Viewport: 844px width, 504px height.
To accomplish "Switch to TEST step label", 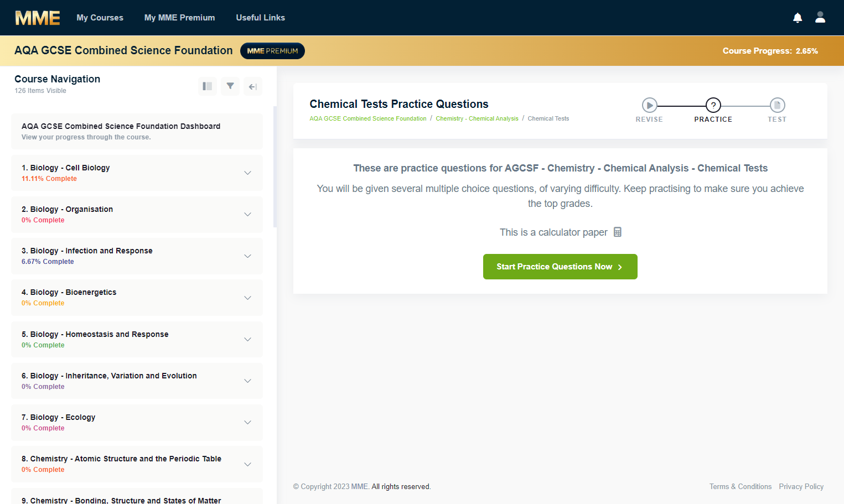I will (x=777, y=119).
